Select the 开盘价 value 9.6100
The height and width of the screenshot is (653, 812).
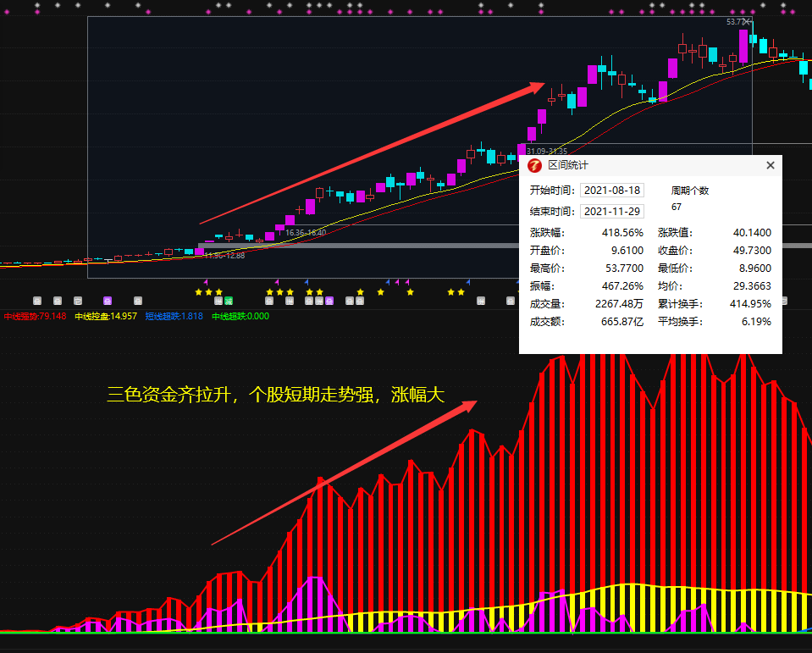(627, 250)
